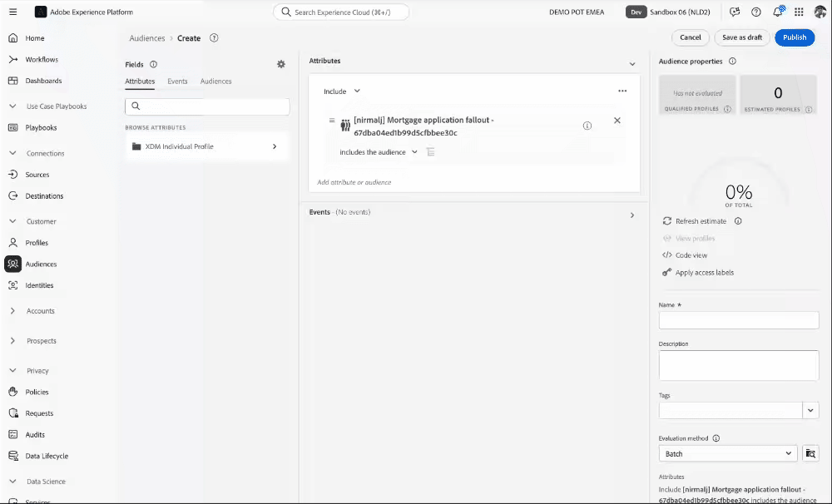Click the audience Name input field
This screenshot has height=504, width=832.
[x=739, y=320]
